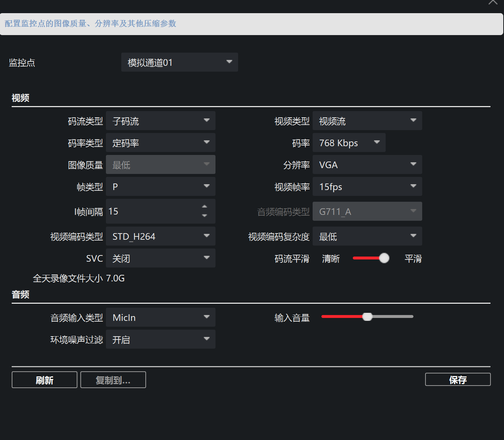Image resolution: width=504 pixels, height=440 pixels.
Task: Open the 视频帧率 15fps dropdown
Action: tap(367, 187)
